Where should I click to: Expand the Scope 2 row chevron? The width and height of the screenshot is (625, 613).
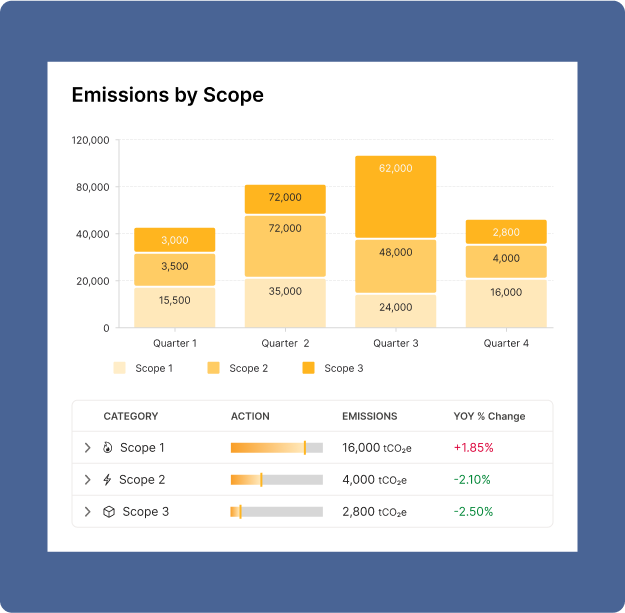coord(87,480)
